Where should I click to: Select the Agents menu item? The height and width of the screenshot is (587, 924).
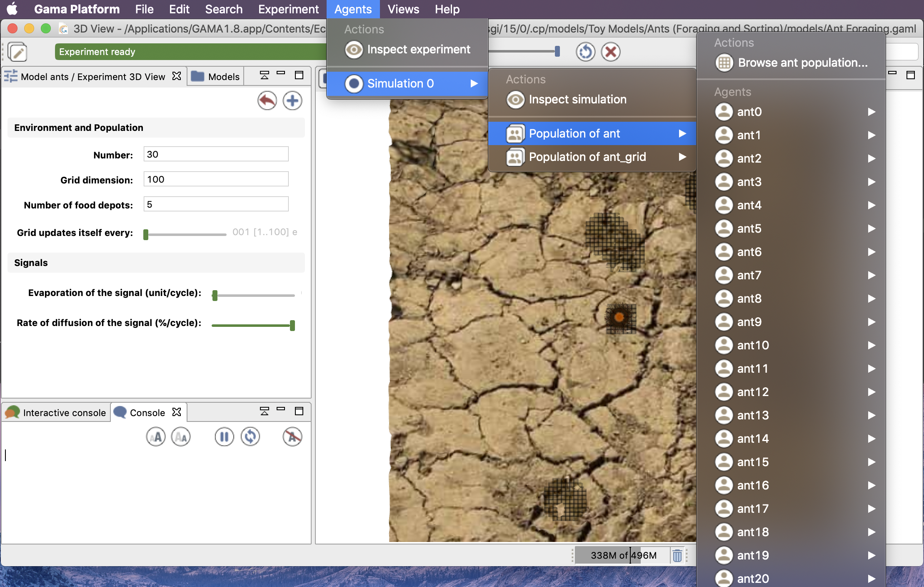tap(353, 10)
